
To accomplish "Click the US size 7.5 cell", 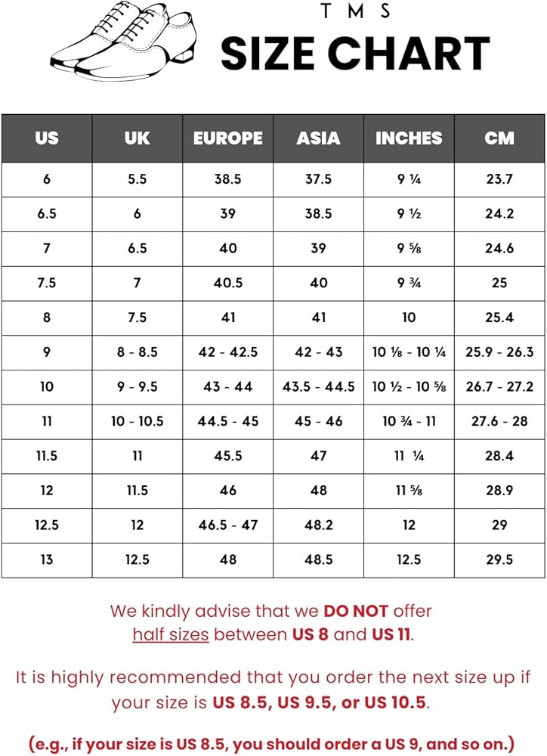I will 47,283.
